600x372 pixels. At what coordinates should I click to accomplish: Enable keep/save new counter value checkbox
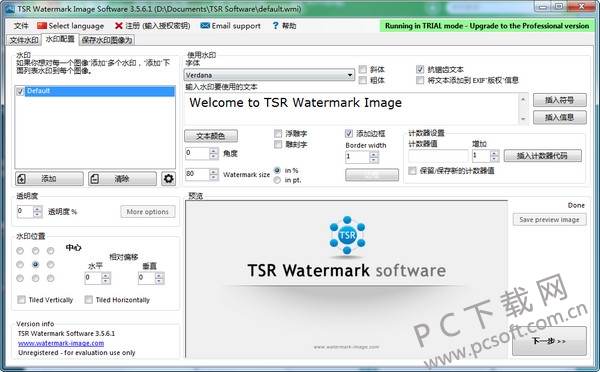point(412,170)
